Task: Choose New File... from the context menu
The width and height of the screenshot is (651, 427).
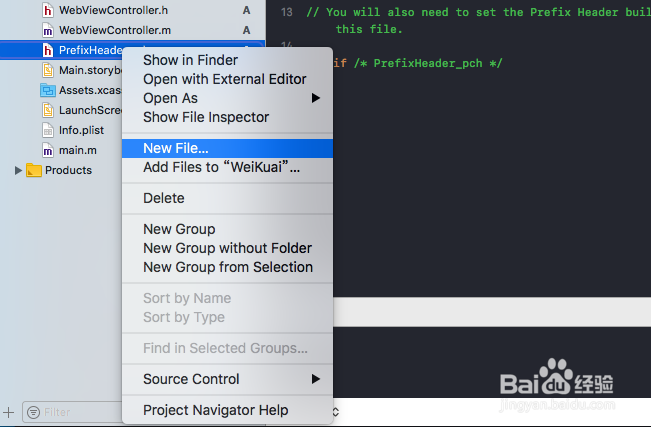Action: click(176, 148)
